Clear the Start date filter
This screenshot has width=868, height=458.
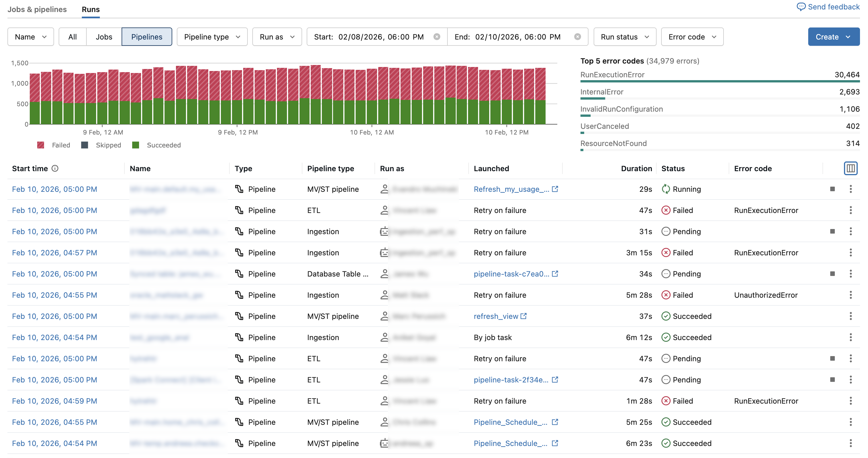437,37
